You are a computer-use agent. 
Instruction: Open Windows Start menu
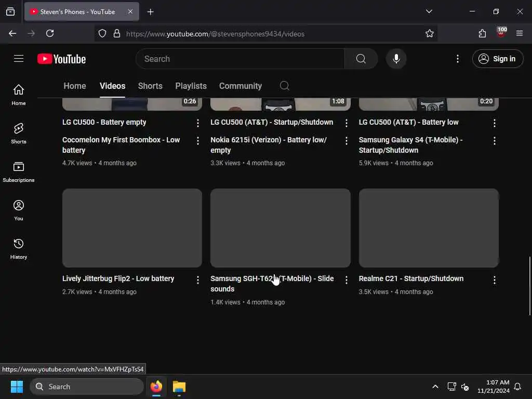(x=17, y=387)
